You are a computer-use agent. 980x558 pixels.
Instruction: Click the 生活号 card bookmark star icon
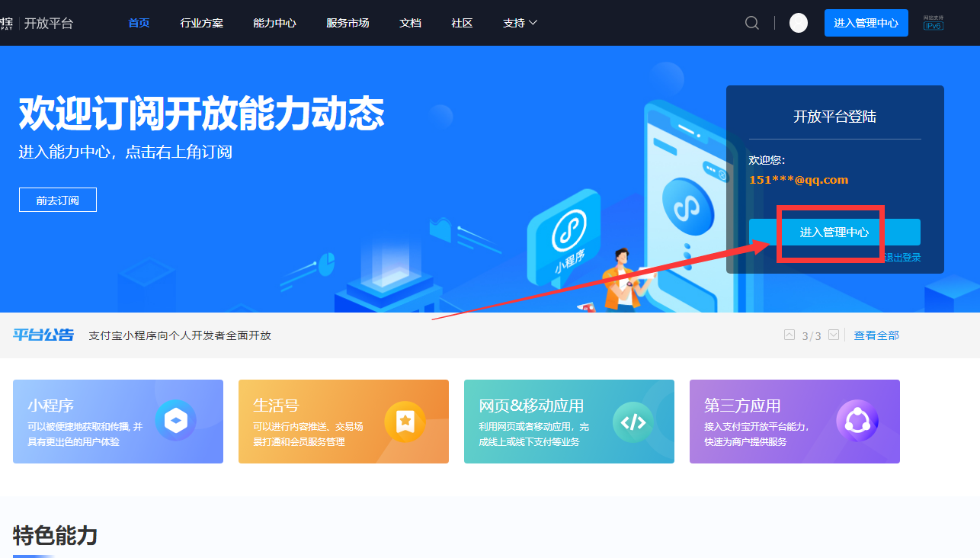[405, 421]
